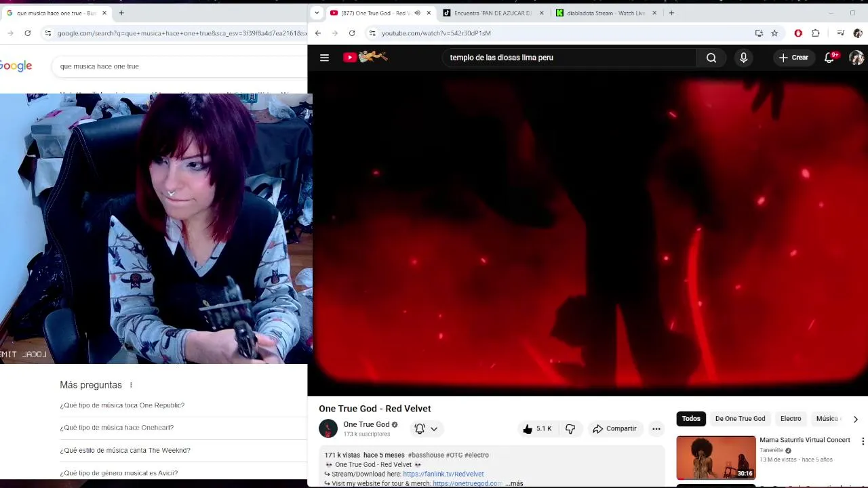Click the #electro hashtag
Screen dimensions: 868x488
click(477, 455)
